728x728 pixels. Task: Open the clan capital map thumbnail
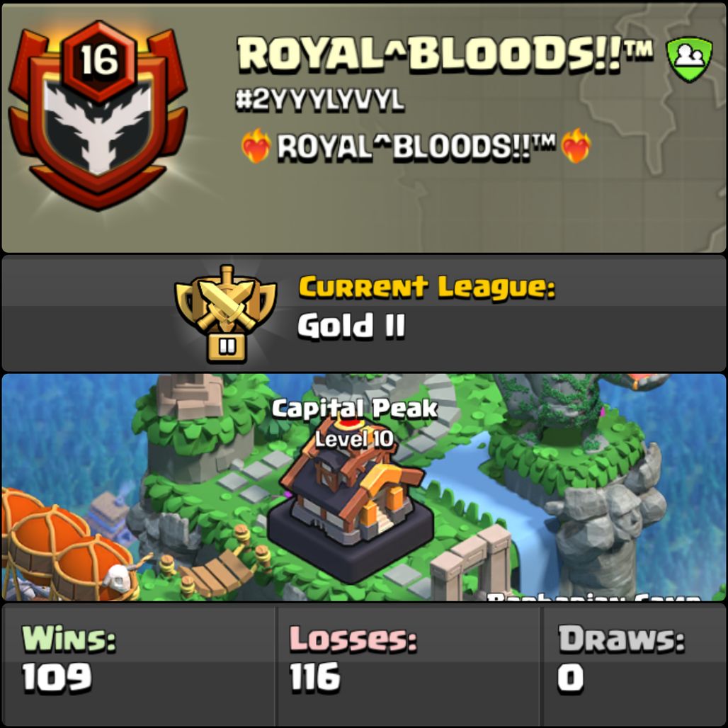pos(364,487)
